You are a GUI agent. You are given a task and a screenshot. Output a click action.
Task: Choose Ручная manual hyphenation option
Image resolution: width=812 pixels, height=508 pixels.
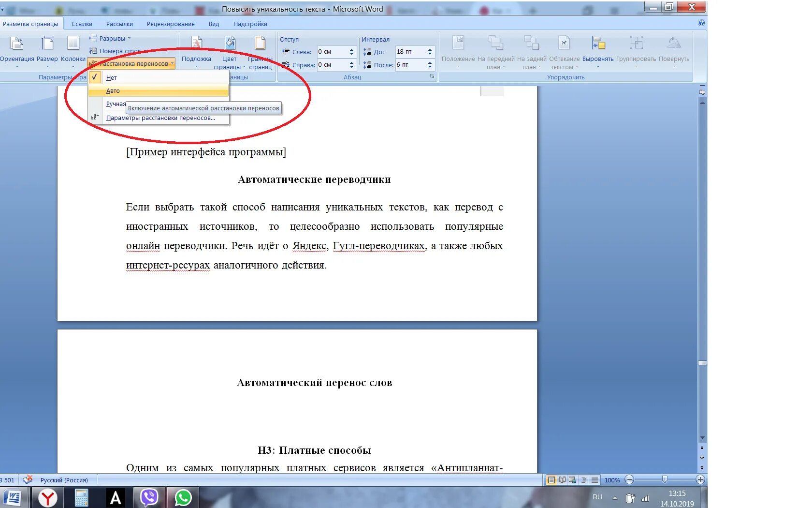tap(116, 104)
